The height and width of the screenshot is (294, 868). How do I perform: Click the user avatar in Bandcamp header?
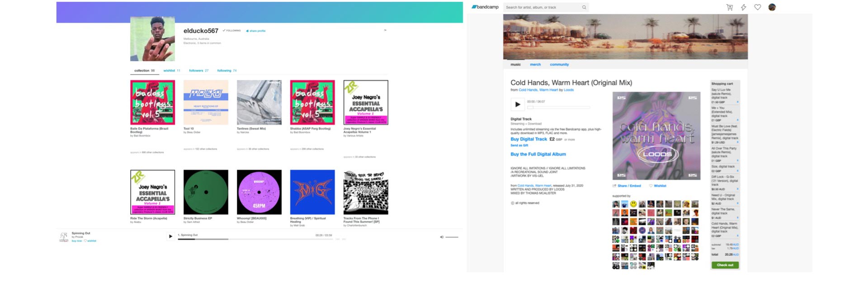(x=772, y=7)
